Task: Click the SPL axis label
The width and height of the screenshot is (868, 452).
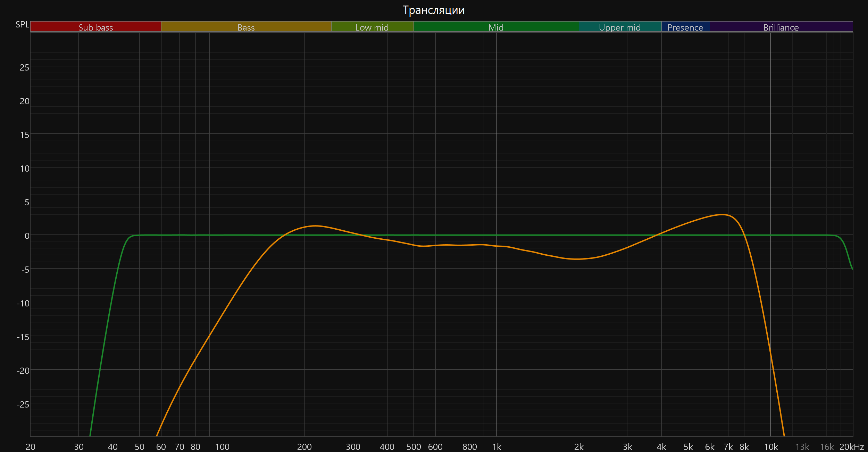Action: [22, 25]
